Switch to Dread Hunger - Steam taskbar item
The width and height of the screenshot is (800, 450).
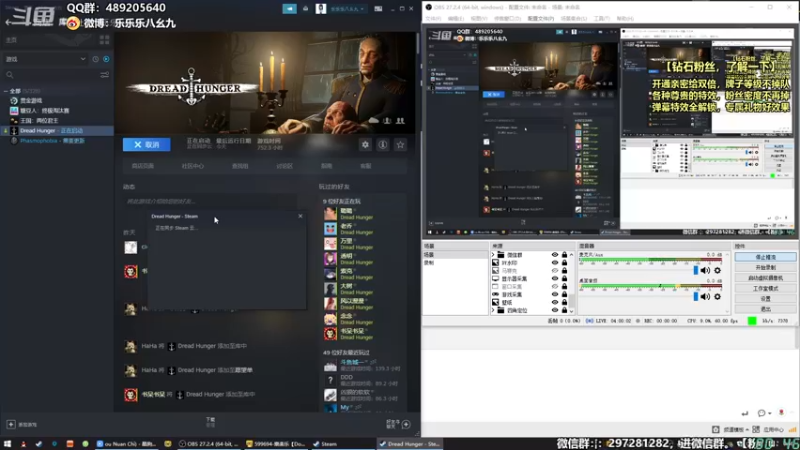coord(410,444)
